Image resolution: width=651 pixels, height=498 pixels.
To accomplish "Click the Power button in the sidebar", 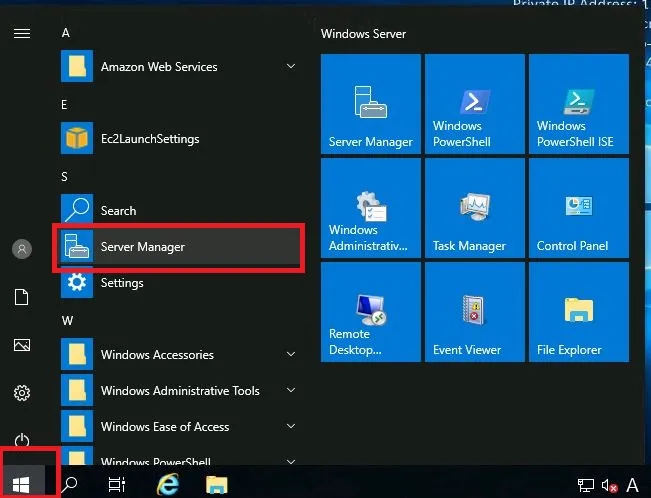I will tap(22, 440).
